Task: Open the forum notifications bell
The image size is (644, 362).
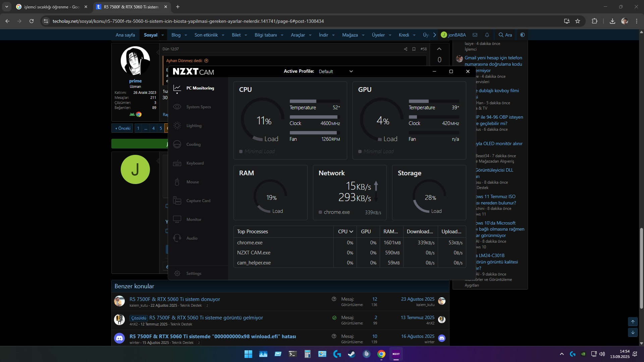Action: point(487,35)
